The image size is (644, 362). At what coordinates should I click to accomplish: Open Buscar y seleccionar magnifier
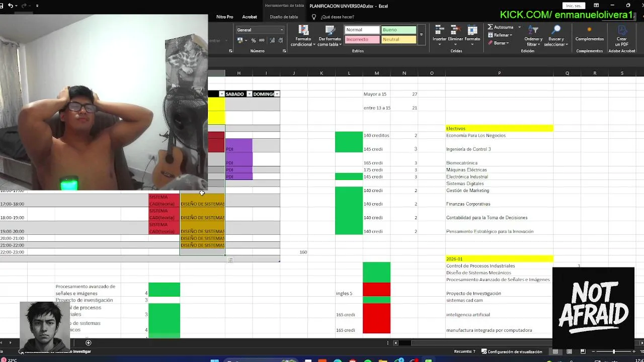[556, 35]
